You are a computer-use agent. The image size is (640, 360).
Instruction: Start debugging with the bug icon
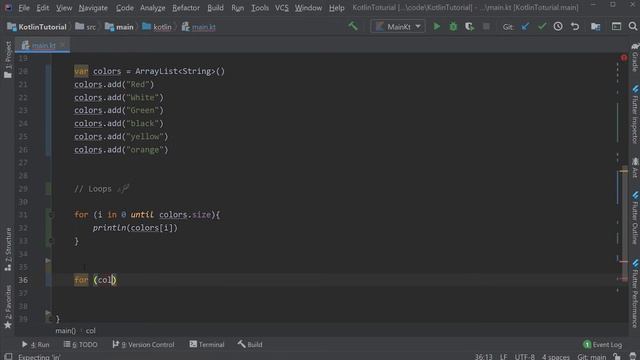[x=453, y=27]
